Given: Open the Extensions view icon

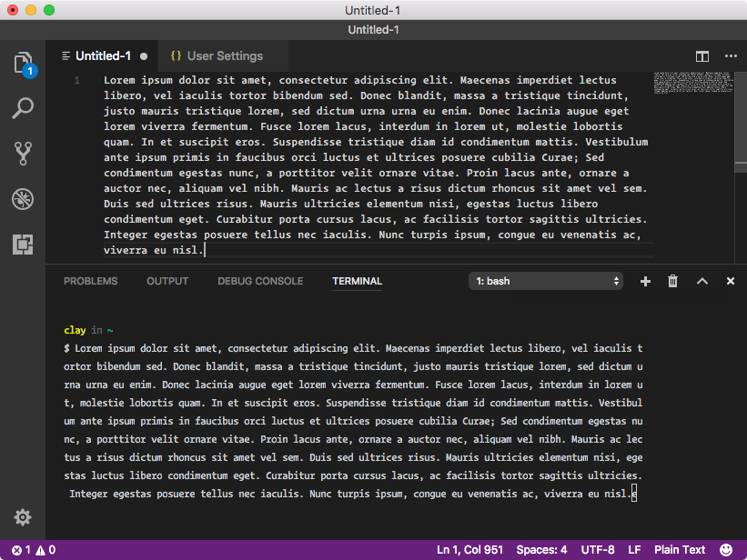Looking at the screenshot, I should coord(23,244).
